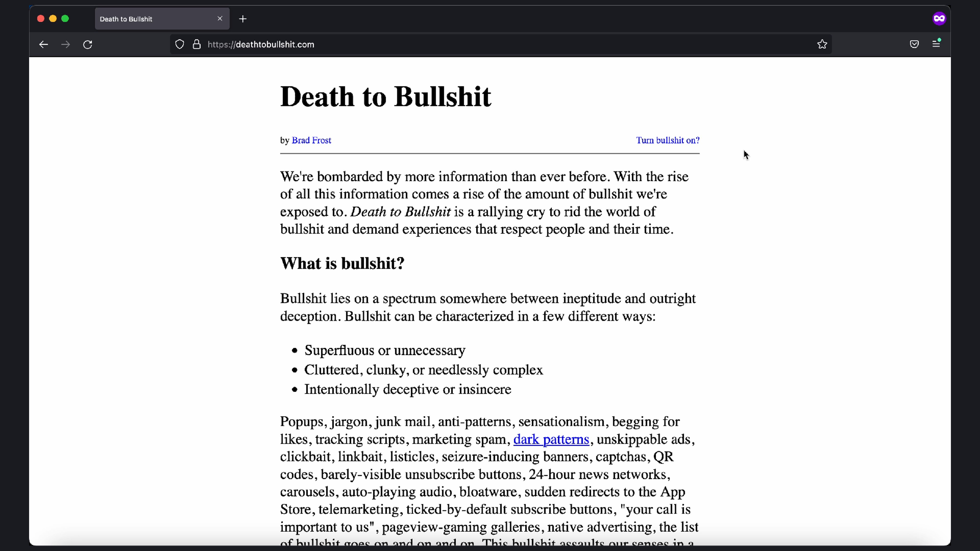
Task: Open the tracking protection shield
Action: [180, 44]
